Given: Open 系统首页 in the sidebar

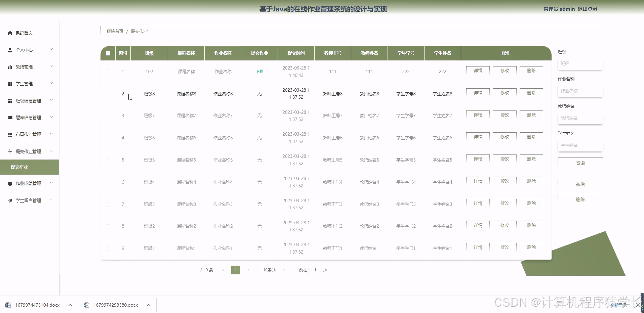Looking at the screenshot, I should (24, 33).
